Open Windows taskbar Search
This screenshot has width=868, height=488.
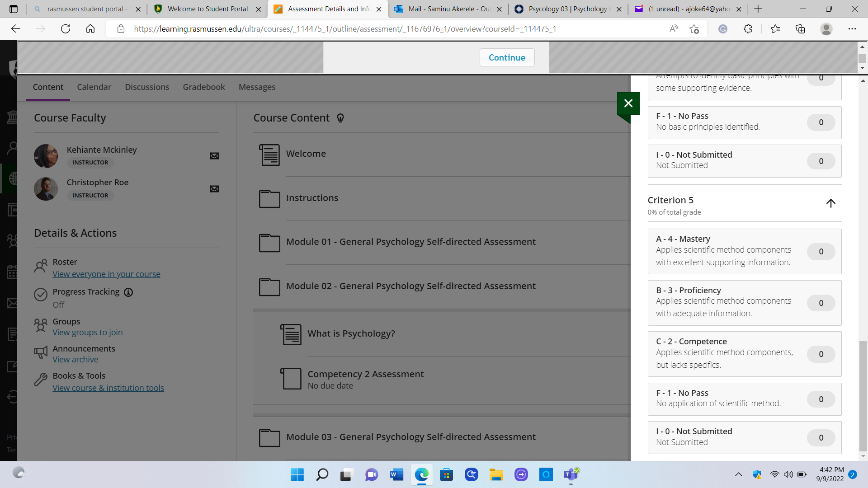tap(322, 475)
